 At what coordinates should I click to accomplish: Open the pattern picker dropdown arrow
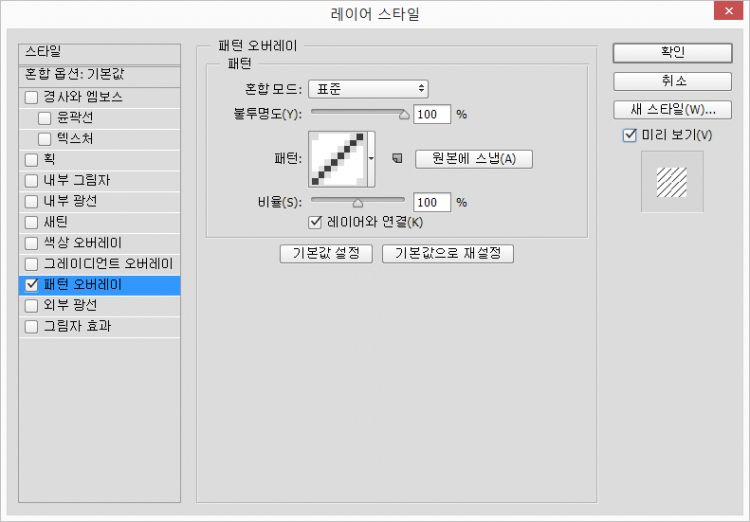pos(371,158)
